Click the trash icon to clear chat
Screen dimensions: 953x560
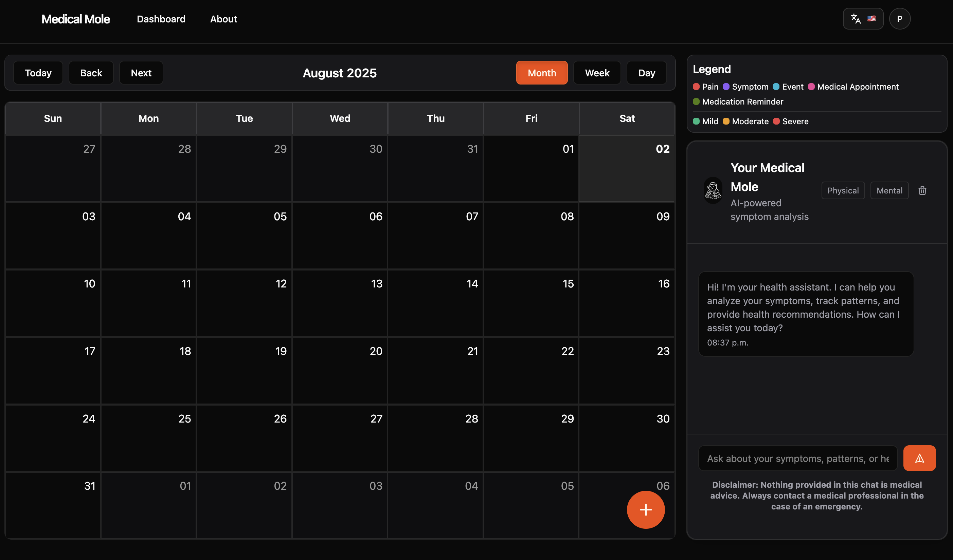coord(922,190)
